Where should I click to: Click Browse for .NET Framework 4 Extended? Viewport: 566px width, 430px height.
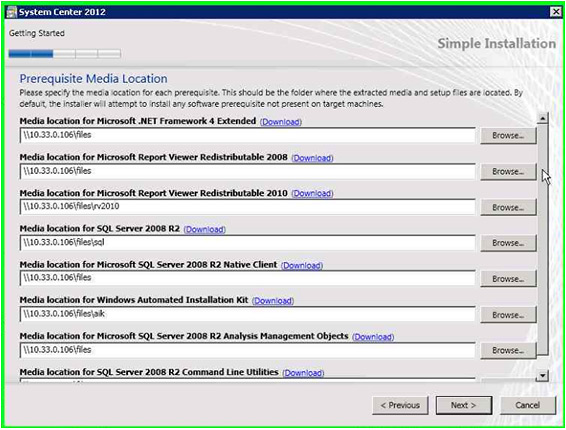click(x=508, y=135)
